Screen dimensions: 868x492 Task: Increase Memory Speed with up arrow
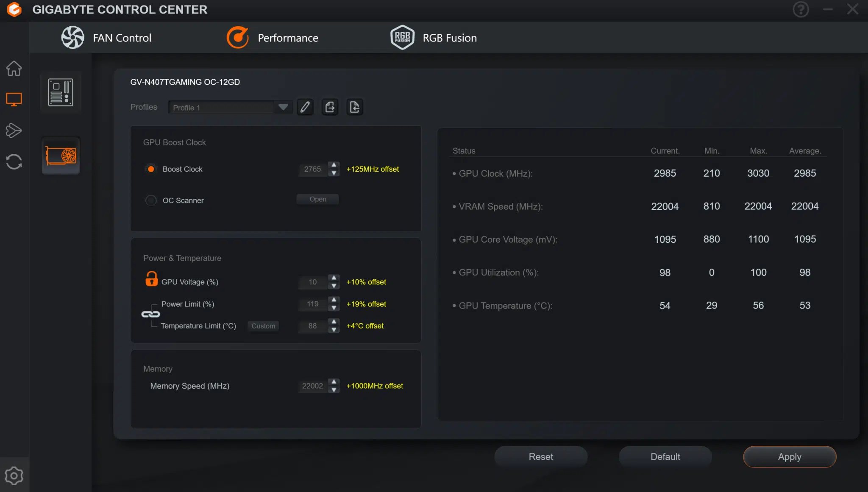click(334, 381)
